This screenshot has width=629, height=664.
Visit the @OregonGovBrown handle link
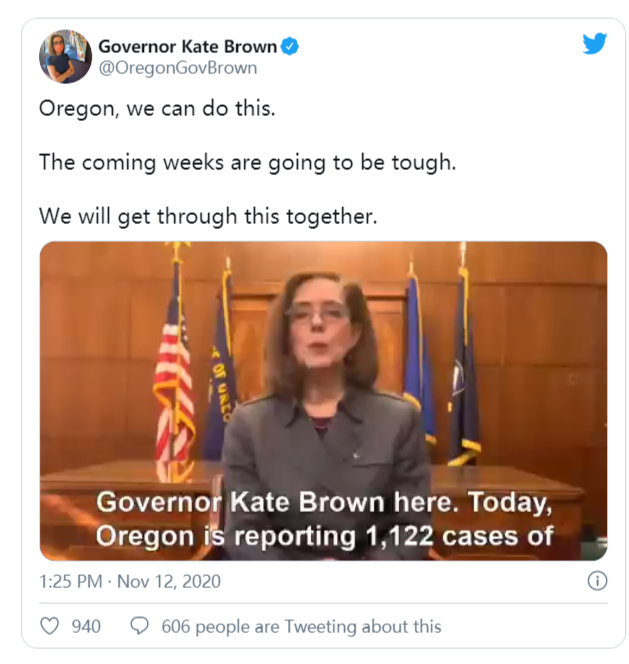point(177,68)
